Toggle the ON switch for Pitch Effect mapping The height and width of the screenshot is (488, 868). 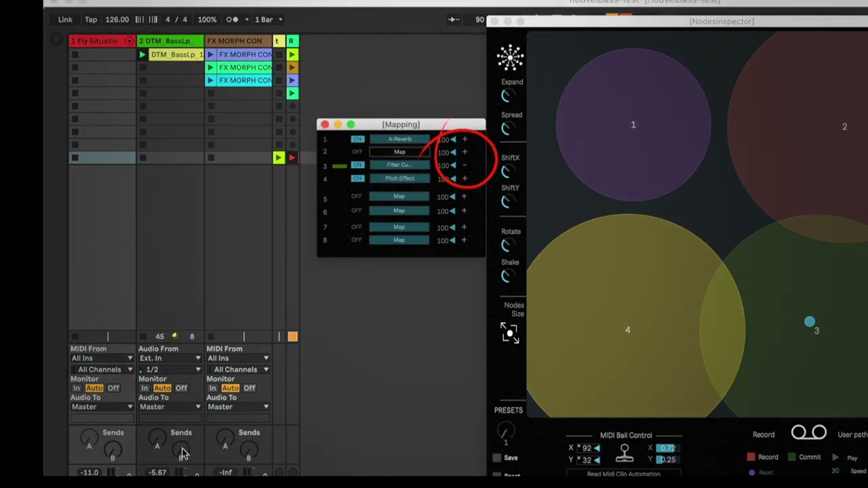pyautogui.click(x=357, y=178)
